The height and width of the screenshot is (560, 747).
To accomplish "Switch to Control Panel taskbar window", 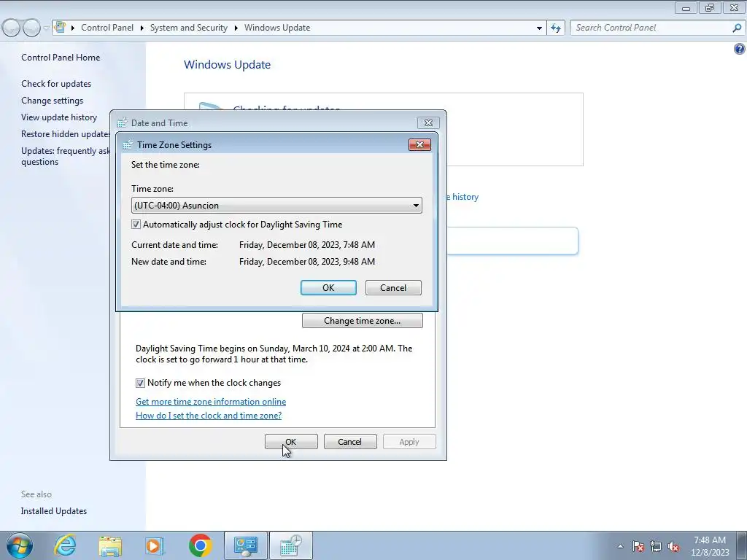I will [x=246, y=545].
